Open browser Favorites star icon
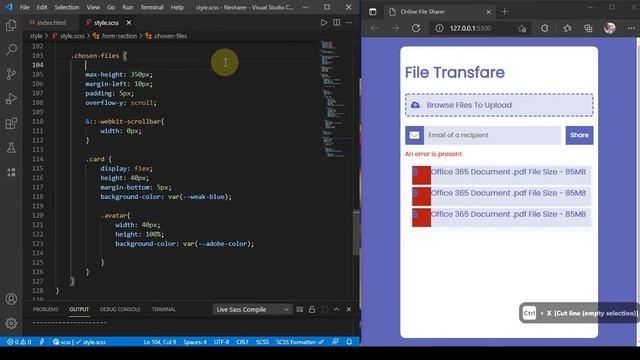This screenshot has width=640, height=360. pyautogui.click(x=567, y=28)
